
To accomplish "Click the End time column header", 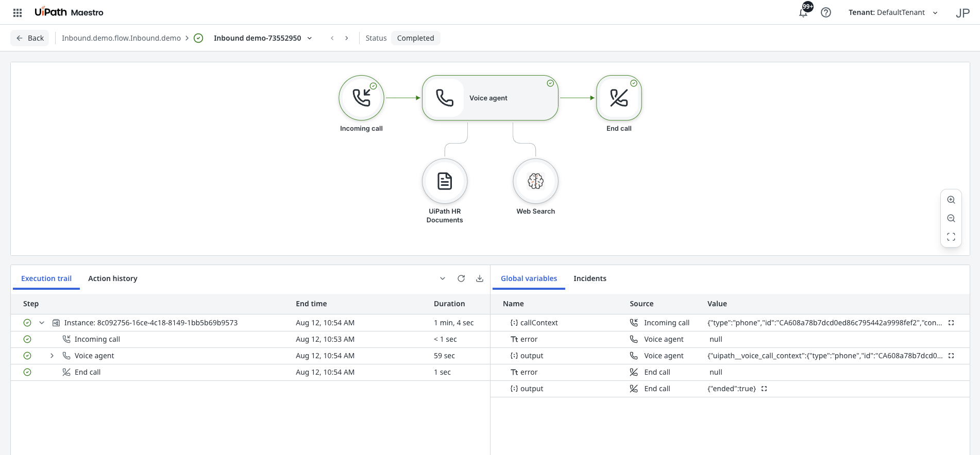I will click(311, 304).
